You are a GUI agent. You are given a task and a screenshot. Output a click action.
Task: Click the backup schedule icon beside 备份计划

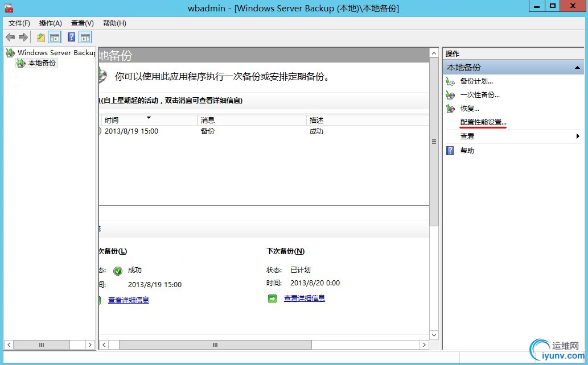coord(450,81)
